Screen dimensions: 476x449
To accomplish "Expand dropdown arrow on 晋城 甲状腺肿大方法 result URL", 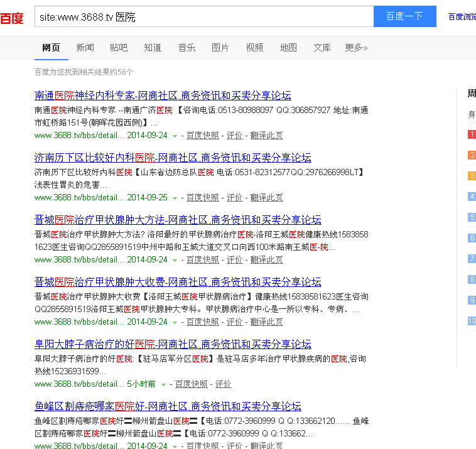I will click(175, 261).
